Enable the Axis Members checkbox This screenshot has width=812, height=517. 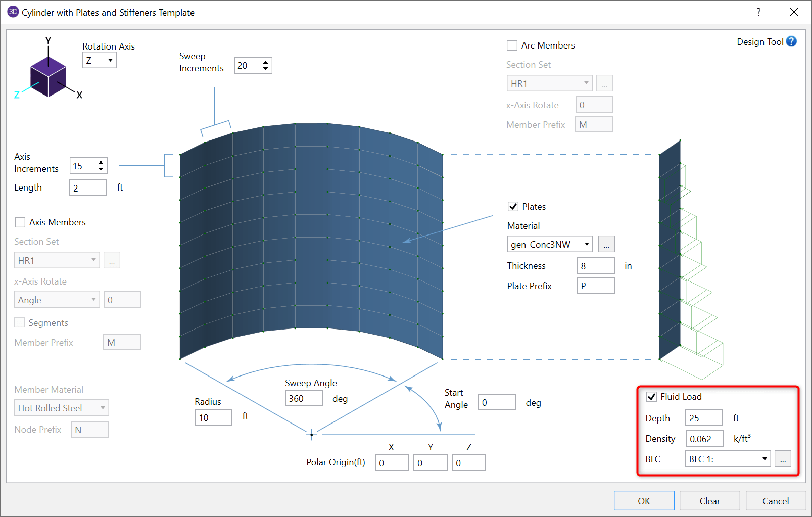pyautogui.click(x=21, y=222)
